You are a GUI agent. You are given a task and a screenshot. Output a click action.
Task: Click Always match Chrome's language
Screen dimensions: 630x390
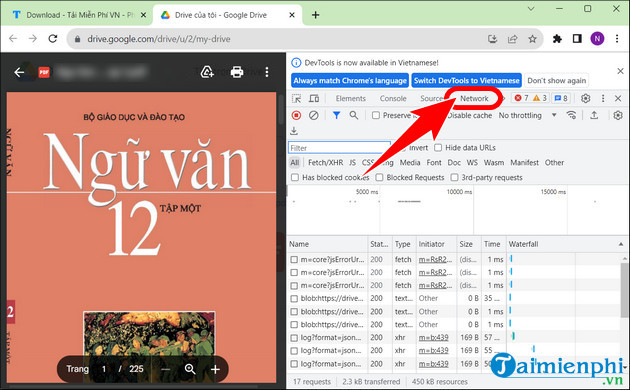350,81
